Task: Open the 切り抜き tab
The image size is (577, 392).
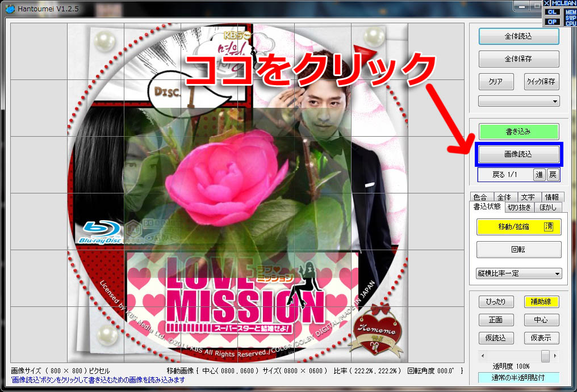Action: coord(519,208)
